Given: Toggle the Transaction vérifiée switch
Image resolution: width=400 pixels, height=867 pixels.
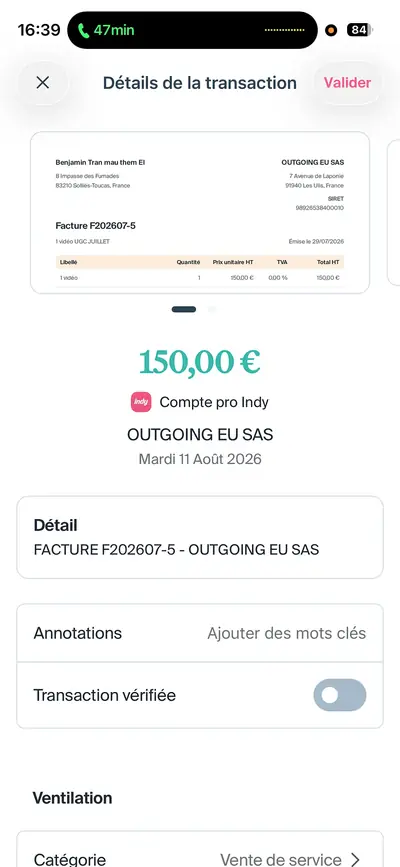Looking at the screenshot, I should point(340,695).
